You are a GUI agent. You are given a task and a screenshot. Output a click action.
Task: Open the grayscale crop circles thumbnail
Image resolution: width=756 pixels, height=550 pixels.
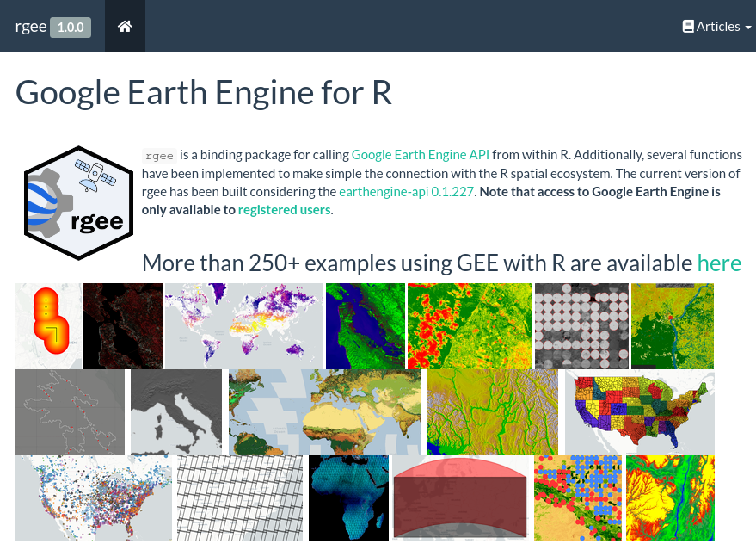582,326
